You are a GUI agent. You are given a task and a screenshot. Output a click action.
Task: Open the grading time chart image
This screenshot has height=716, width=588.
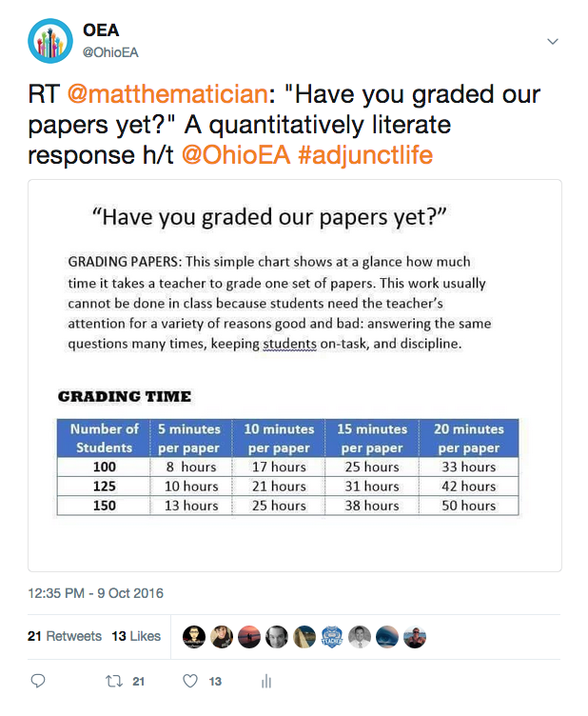tap(295, 375)
